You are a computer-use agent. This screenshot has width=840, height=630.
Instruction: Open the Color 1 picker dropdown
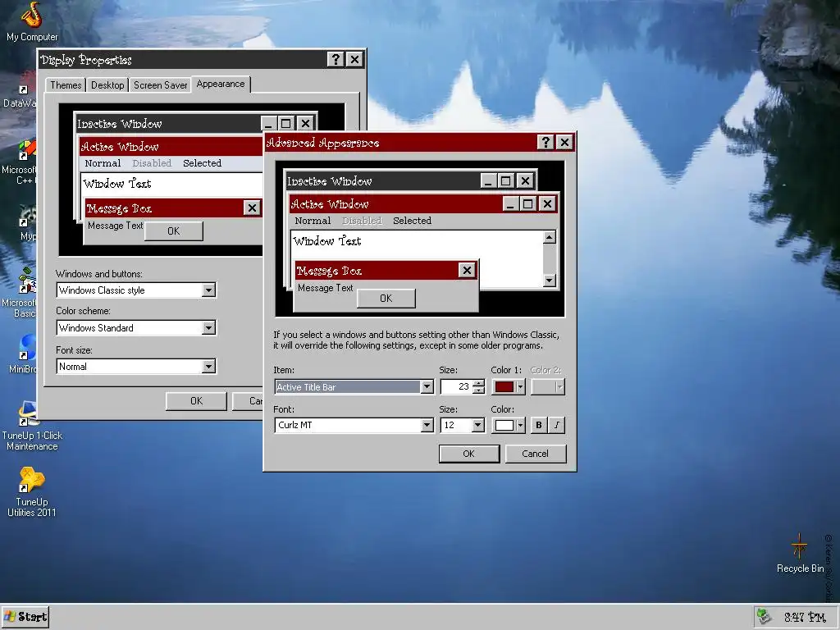click(509, 387)
